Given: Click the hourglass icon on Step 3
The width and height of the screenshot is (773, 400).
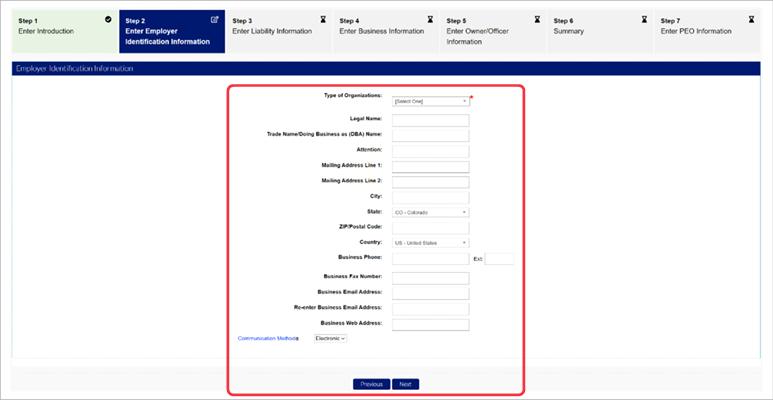Looking at the screenshot, I should [322, 19].
